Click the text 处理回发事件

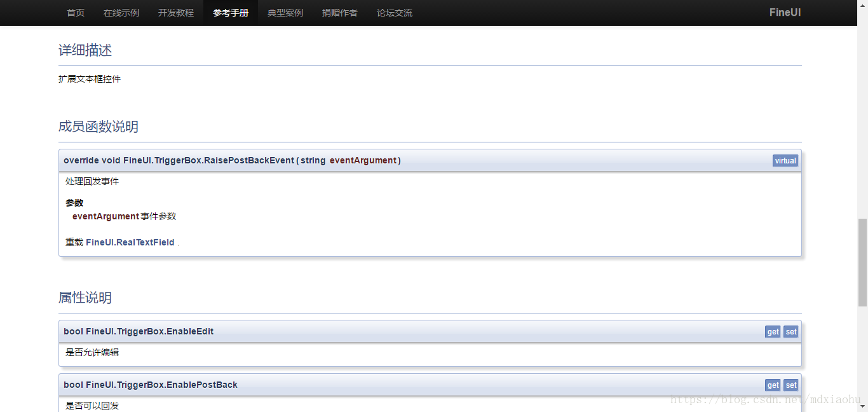(92, 181)
